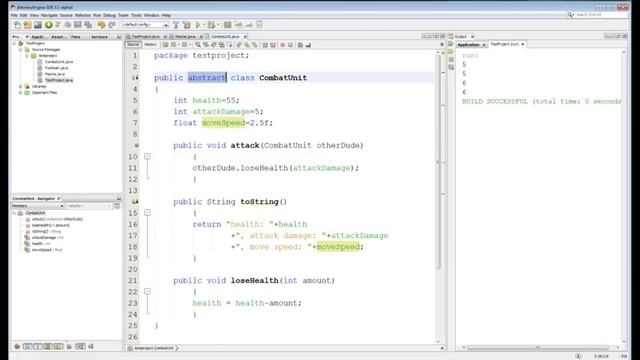Select attackDamage field in Navigator

pos(47,238)
